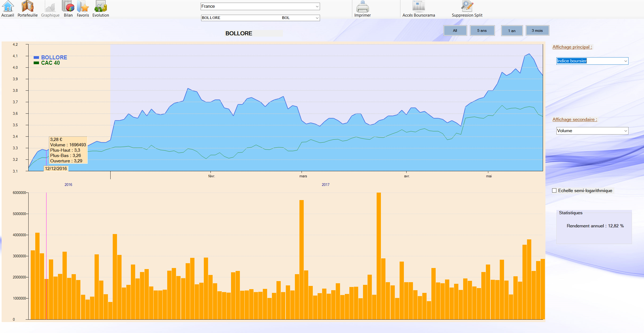
Task: Click the mars axis label
Action: [303, 176]
